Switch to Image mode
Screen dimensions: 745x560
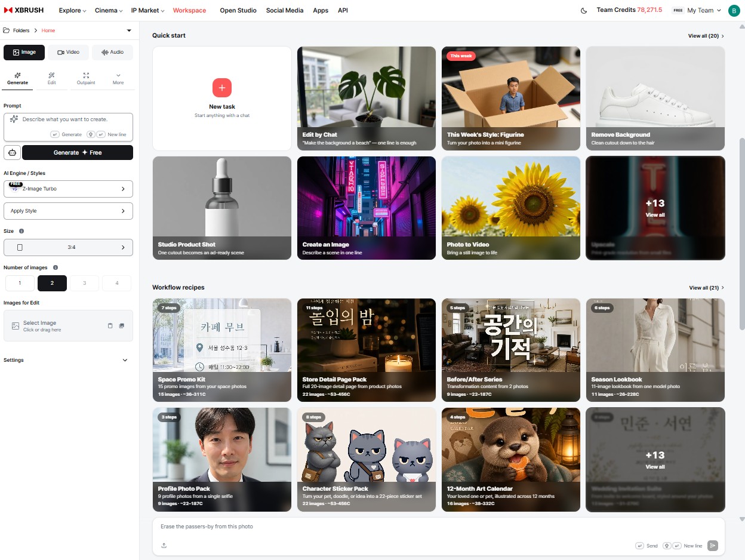(24, 52)
